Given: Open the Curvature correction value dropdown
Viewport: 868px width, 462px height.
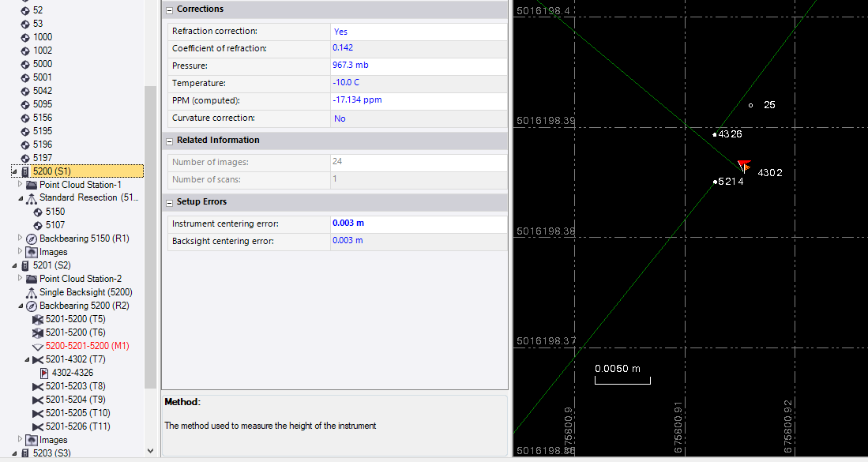Looking at the screenshot, I should point(419,118).
